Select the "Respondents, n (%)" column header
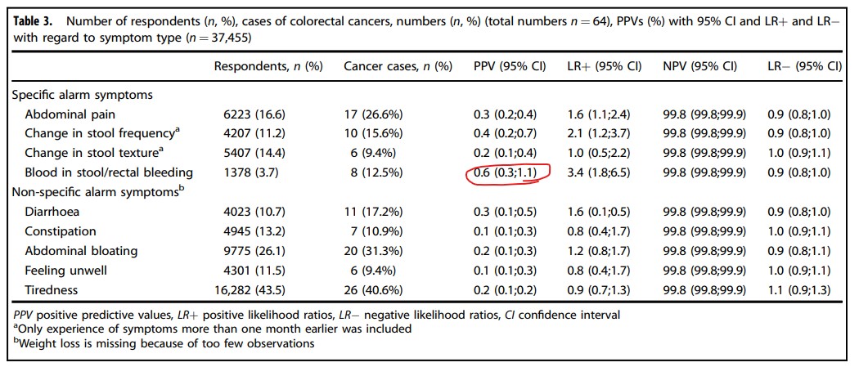The width and height of the screenshot is (868, 367). (268, 67)
